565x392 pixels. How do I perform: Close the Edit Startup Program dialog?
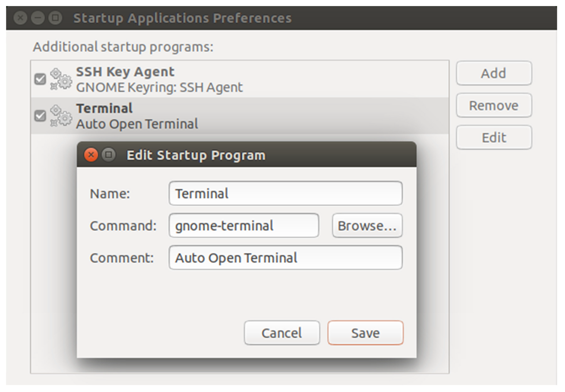point(91,155)
